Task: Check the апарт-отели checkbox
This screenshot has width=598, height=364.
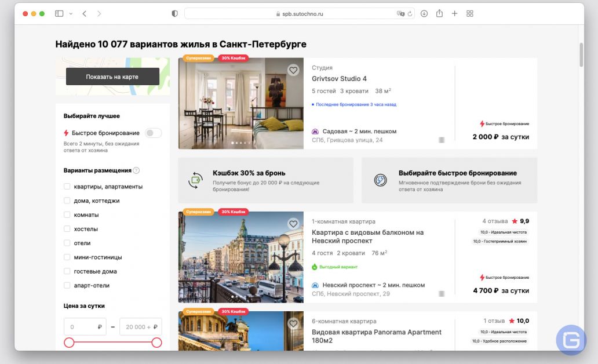Action: coord(67,285)
